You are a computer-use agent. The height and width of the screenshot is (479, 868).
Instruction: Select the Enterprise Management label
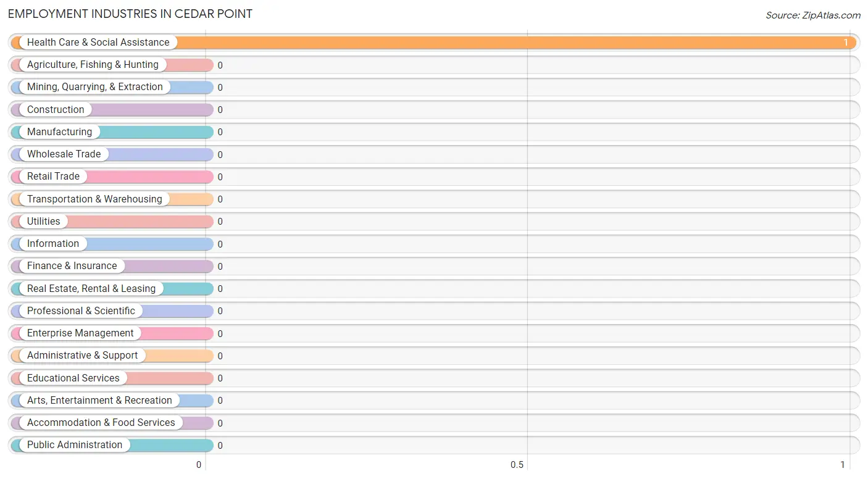(80, 333)
